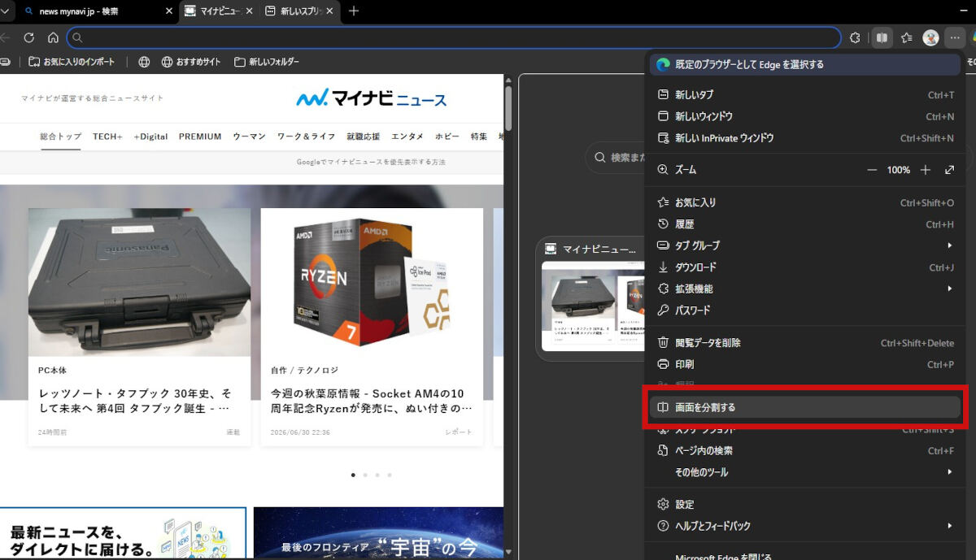This screenshot has height=560, width=976.
Task: Open the エンタメ navigation link
Action: pos(407,137)
